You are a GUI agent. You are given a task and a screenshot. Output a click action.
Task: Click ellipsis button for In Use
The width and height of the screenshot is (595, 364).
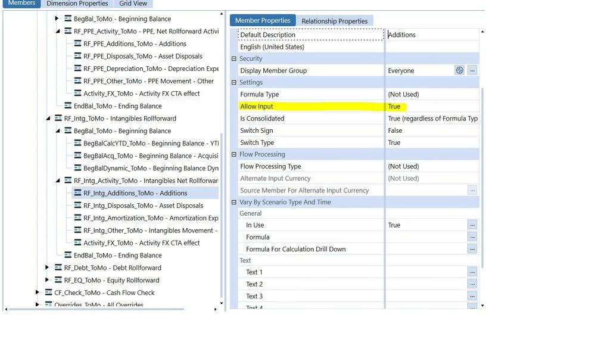(x=472, y=225)
